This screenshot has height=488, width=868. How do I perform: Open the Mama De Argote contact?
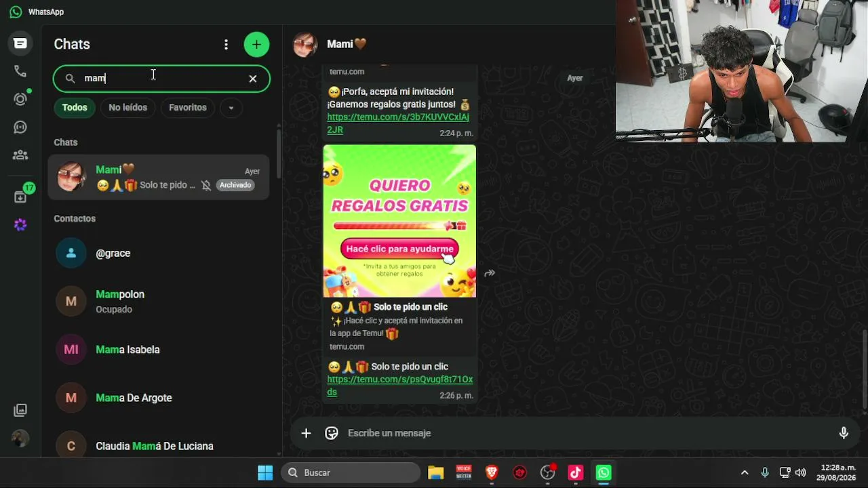click(159, 398)
